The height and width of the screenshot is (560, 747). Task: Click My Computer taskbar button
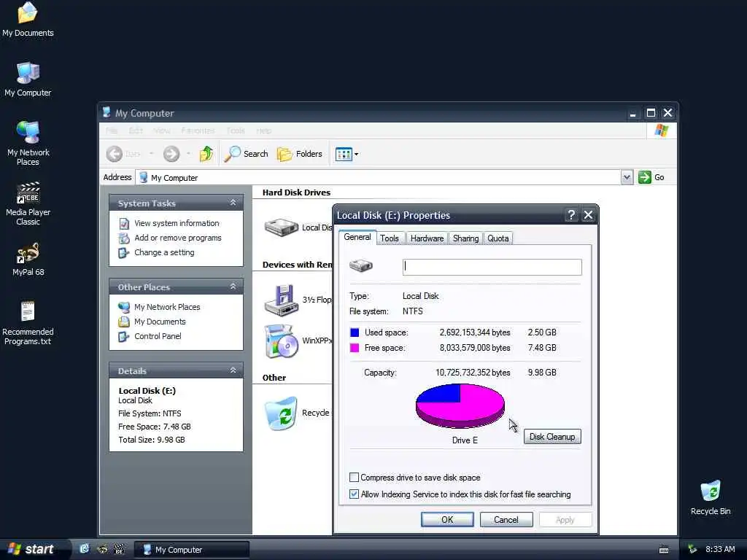[x=192, y=550]
